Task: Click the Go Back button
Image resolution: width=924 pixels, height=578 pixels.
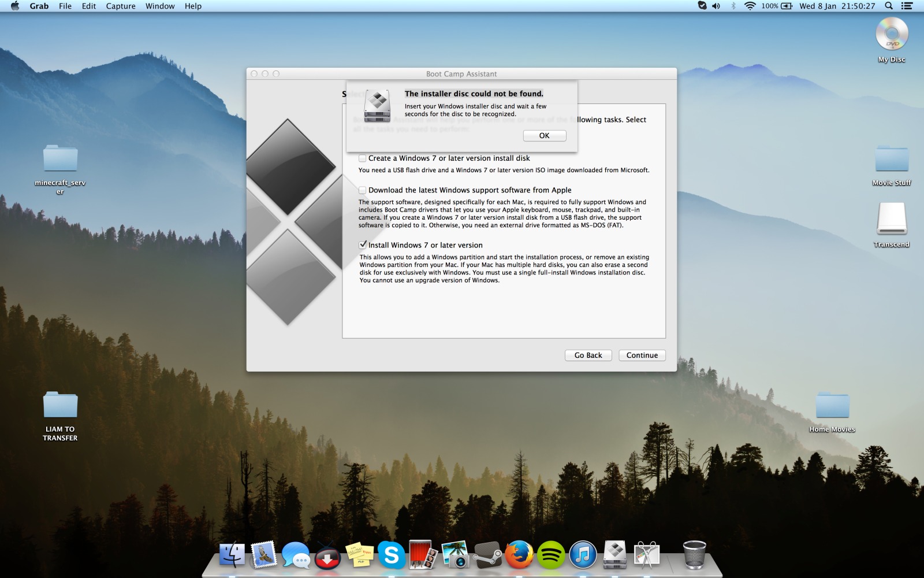Action: (588, 355)
